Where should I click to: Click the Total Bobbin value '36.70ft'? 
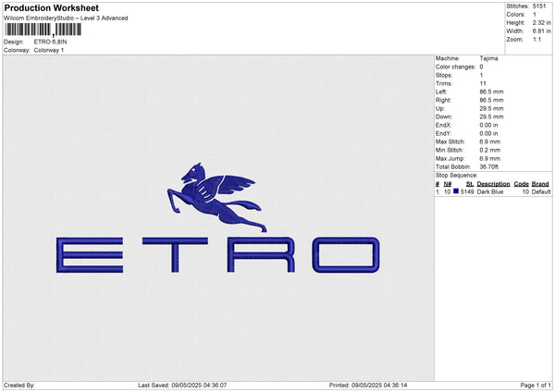[x=488, y=166]
